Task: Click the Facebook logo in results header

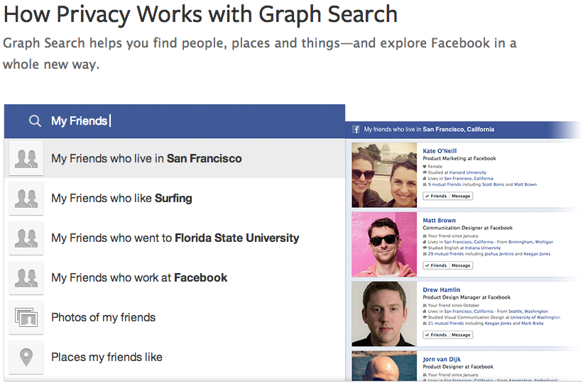Action: pos(356,130)
